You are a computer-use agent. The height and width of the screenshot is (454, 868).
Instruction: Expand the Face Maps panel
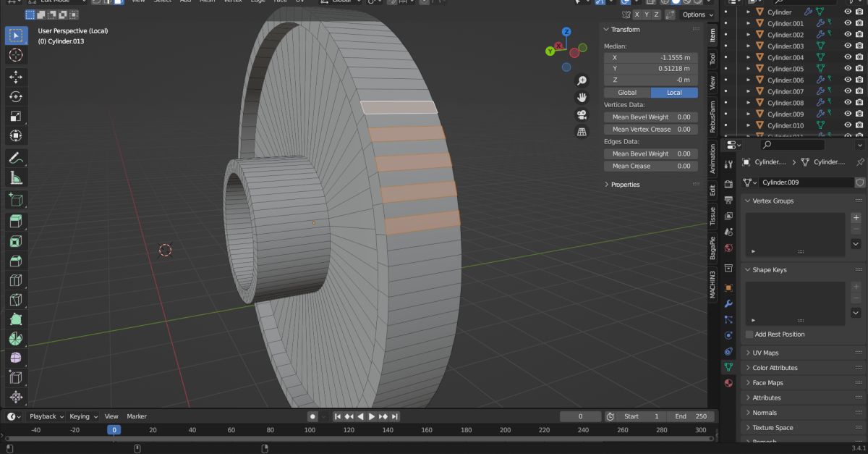pyautogui.click(x=767, y=383)
